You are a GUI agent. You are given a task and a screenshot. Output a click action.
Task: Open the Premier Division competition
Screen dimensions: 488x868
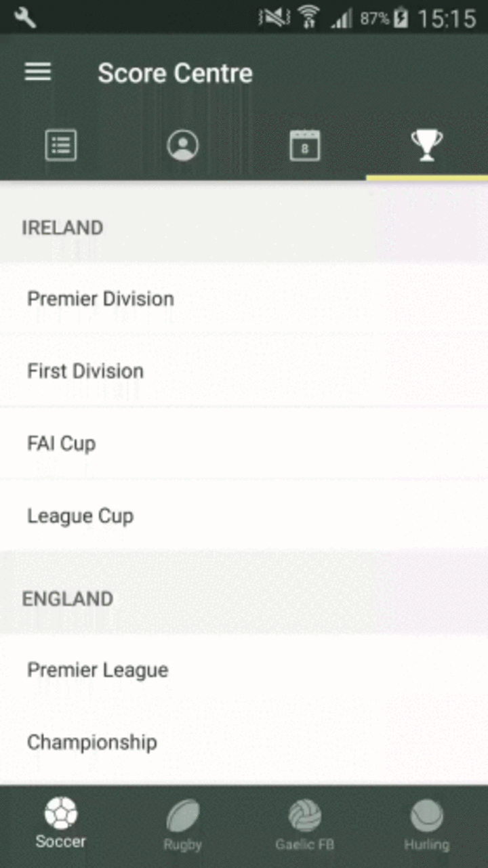tap(100, 299)
